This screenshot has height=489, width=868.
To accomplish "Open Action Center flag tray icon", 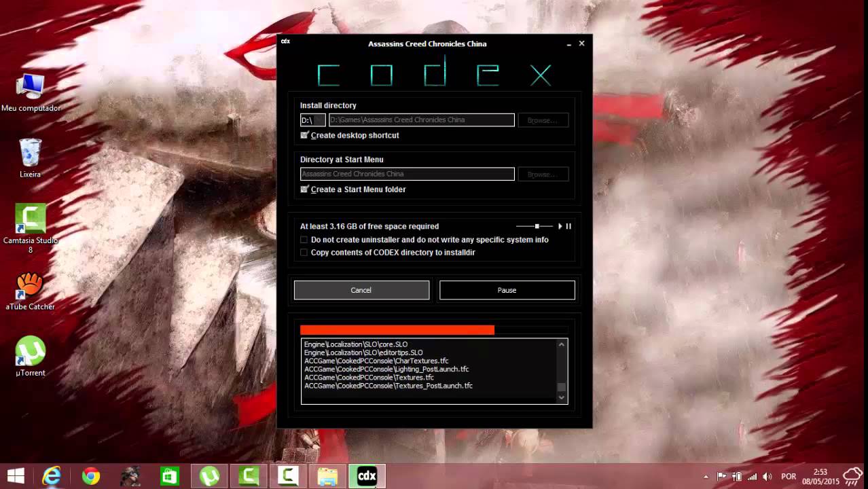I will pyautogui.click(x=722, y=477).
